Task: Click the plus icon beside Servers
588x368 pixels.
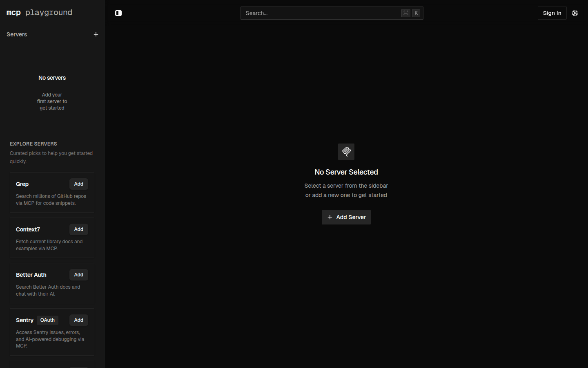Action: tap(96, 34)
